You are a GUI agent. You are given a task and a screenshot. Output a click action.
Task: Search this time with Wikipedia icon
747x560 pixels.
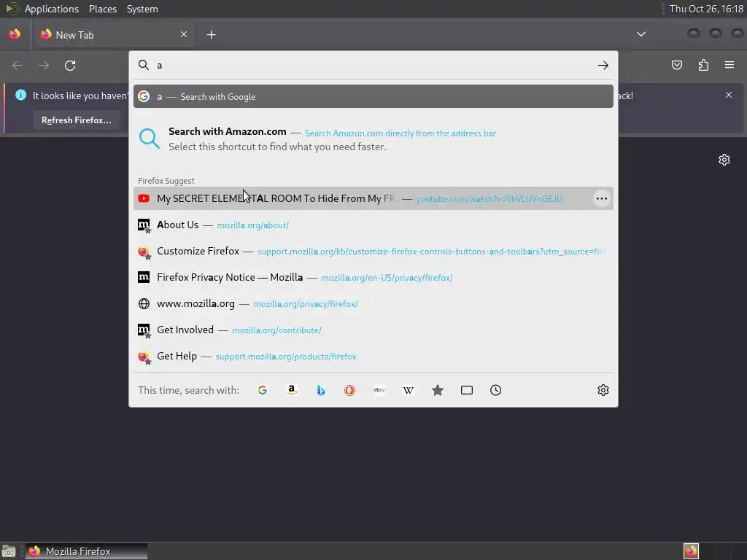[409, 391]
